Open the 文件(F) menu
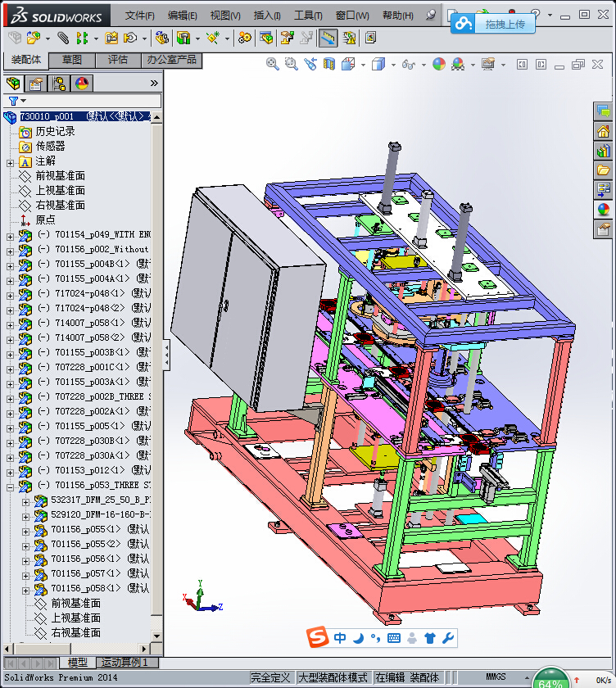Viewport: 616px width, 688px height. click(139, 16)
